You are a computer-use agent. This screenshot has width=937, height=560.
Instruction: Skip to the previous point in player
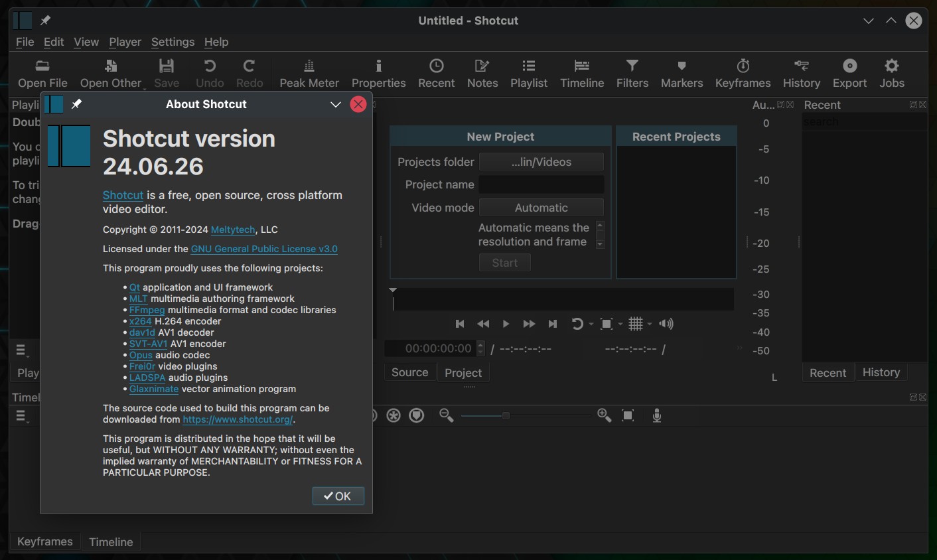tap(460, 324)
